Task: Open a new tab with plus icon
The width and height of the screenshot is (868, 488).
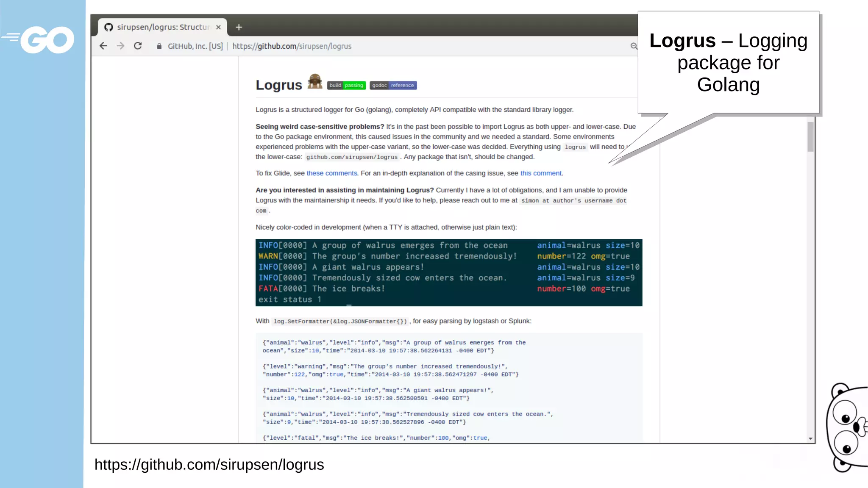Action: coord(239,27)
